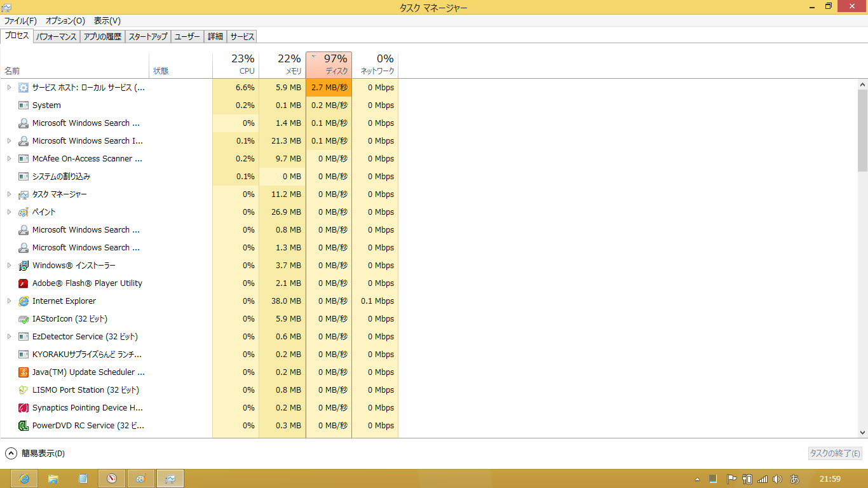
Task: Sort by the 名前 column header
Action: tap(74, 65)
